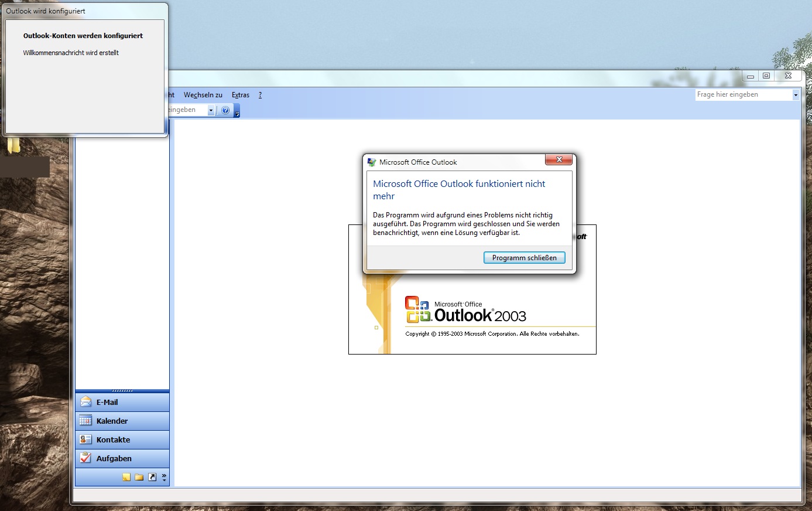The image size is (812, 511).
Task: Click the Outlook icon in the error dialog title
Action: 372,162
